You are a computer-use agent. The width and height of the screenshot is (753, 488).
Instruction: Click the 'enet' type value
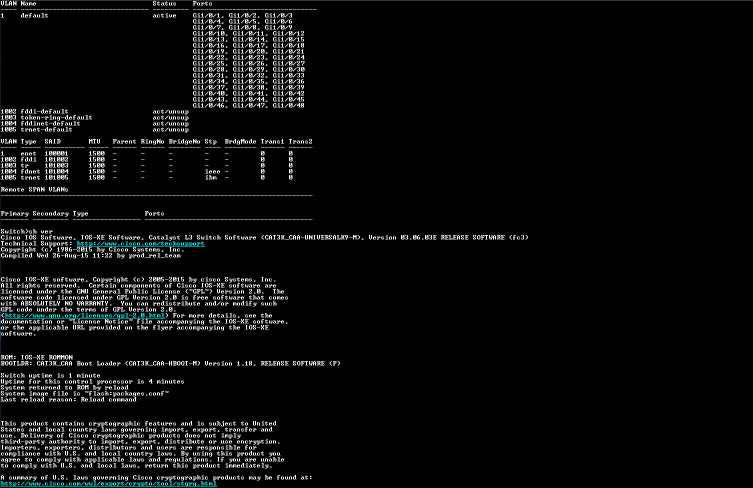[x=28, y=153]
